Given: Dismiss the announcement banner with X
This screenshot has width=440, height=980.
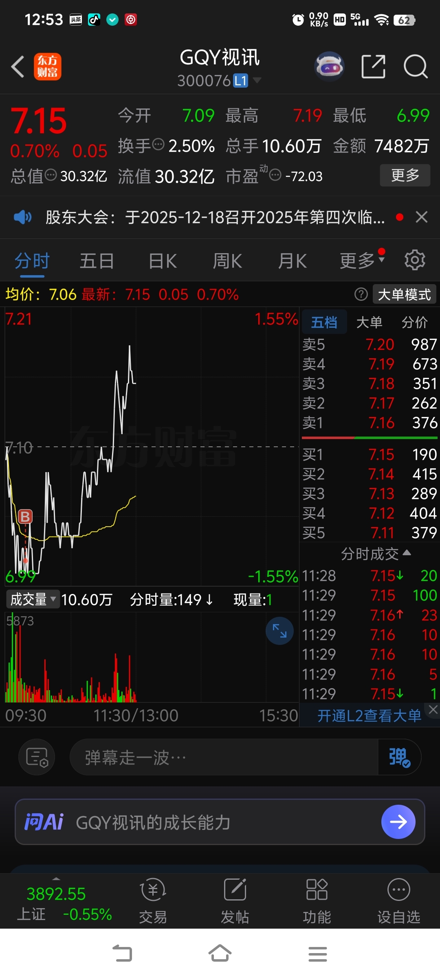Looking at the screenshot, I should click(x=422, y=217).
